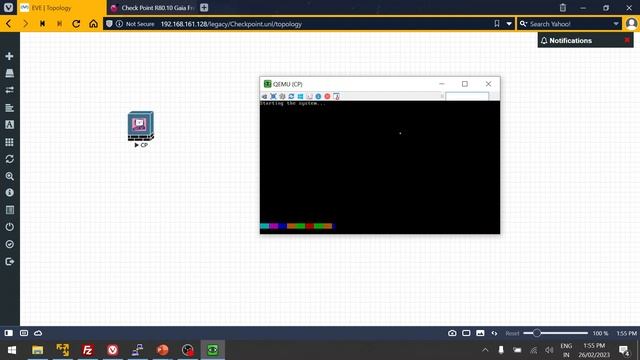Open the Status info icon in sidebar
The image size is (640, 360).
click(x=9, y=192)
